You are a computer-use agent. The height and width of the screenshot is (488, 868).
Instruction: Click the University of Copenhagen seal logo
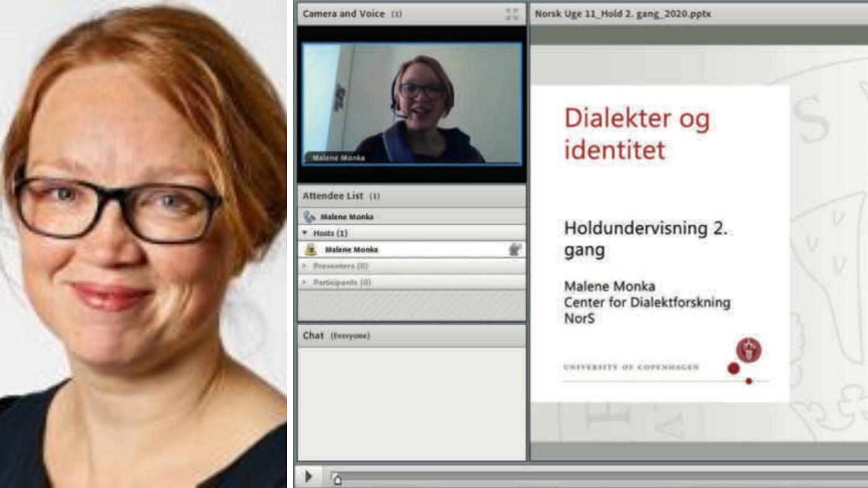pyautogui.click(x=748, y=351)
